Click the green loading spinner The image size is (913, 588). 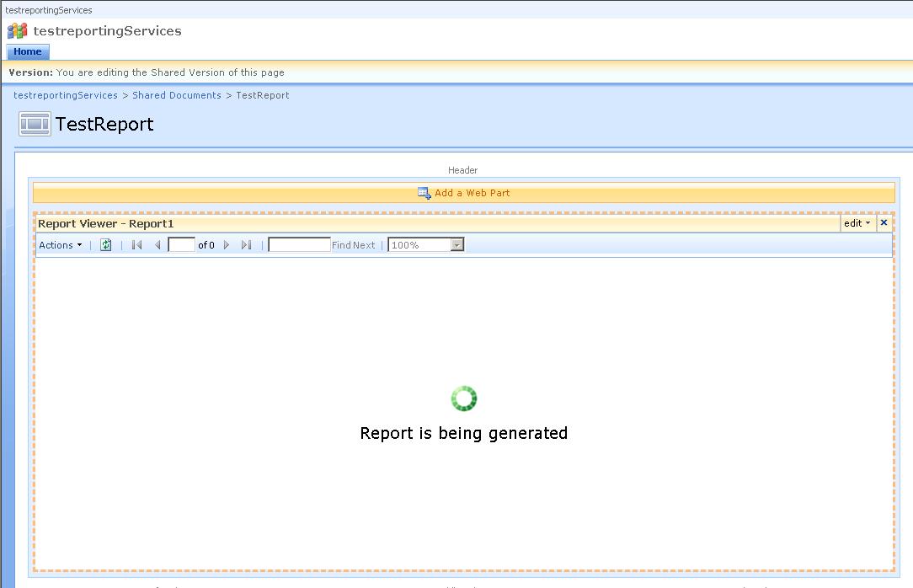click(x=464, y=398)
